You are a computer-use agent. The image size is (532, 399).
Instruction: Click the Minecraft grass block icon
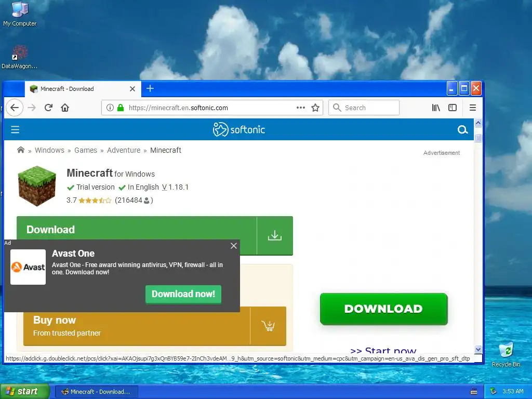37,186
